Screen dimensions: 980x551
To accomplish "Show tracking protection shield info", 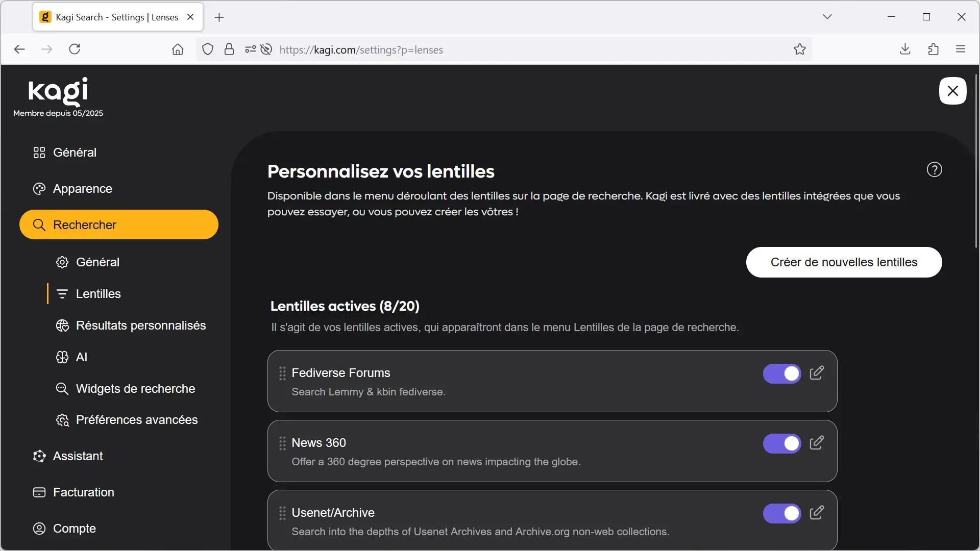I will point(207,49).
